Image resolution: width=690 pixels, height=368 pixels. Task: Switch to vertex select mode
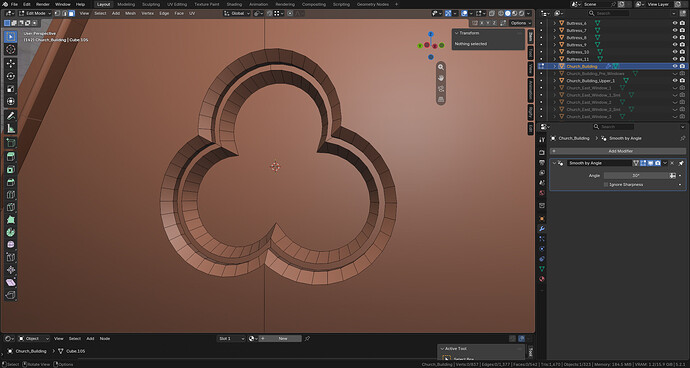pos(57,13)
